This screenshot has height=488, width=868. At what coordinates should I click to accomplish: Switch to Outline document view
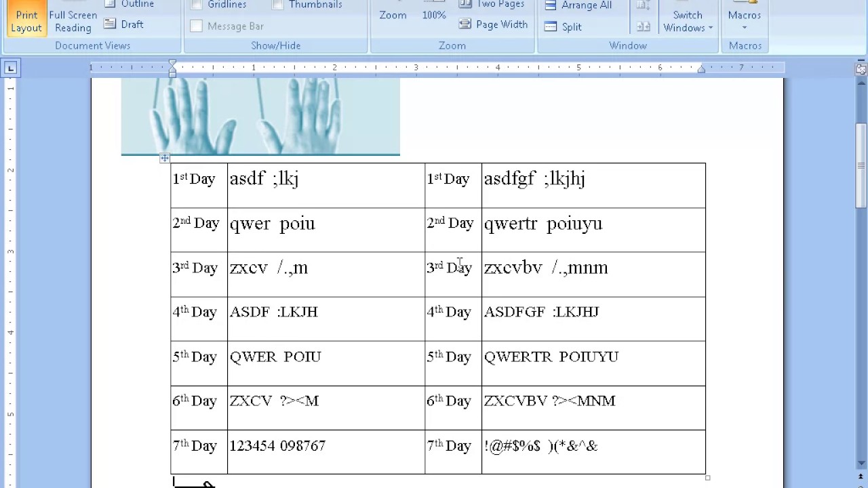point(130,4)
